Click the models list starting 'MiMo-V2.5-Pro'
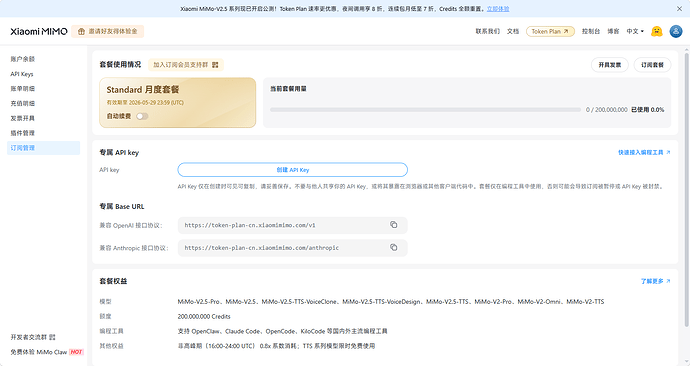This screenshot has width=690, height=366. coord(391,302)
